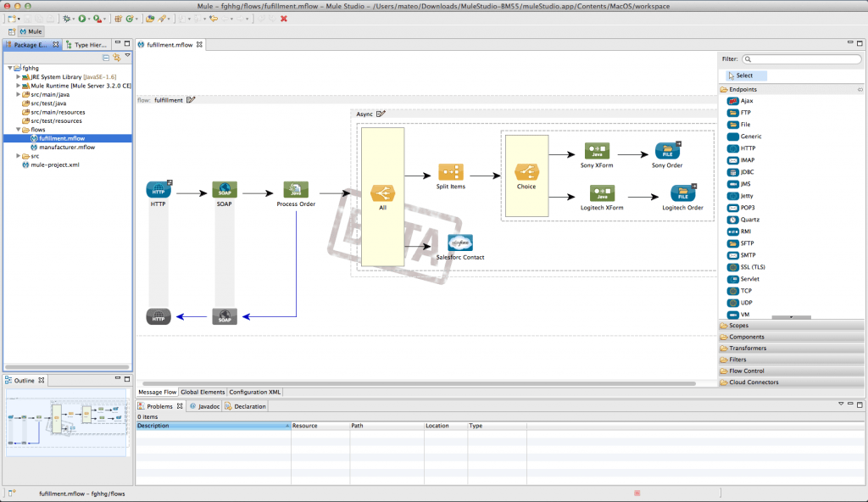The width and height of the screenshot is (868, 502).
Task: Click the SOAP component in the flow
Action: (x=225, y=188)
